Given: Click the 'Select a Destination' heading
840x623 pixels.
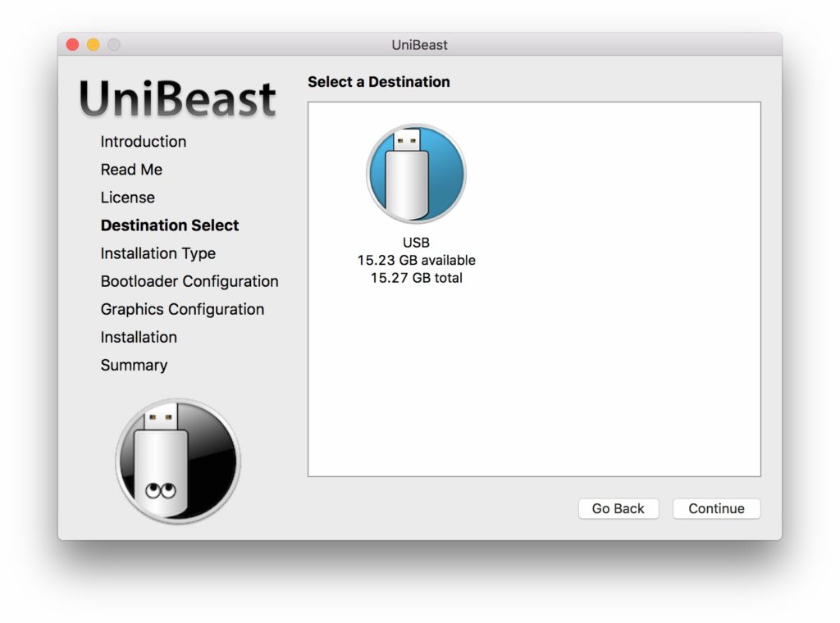Looking at the screenshot, I should click(x=379, y=82).
